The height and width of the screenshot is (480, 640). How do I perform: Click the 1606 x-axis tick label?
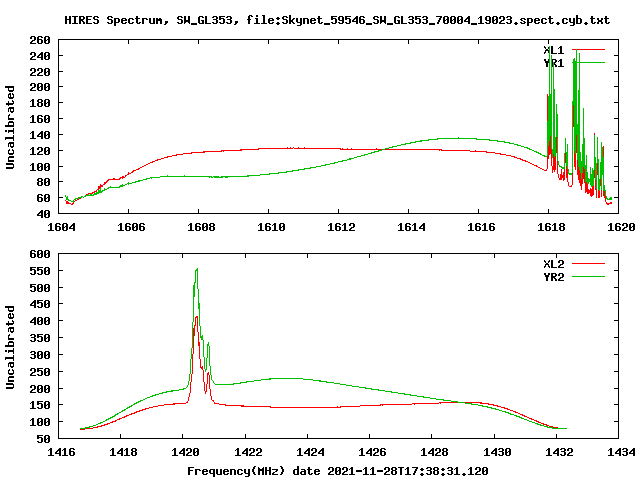[131, 227]
